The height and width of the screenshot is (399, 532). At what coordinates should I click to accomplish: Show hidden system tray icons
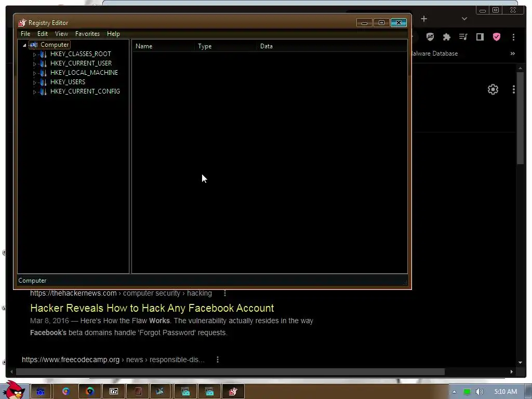[x=454, y=392]
